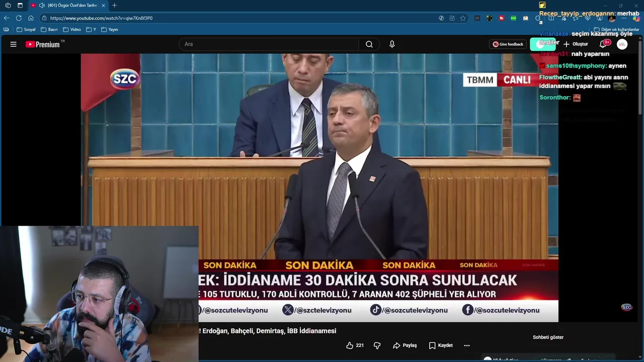Go to YouTube Premium home logo

(43, 44)
